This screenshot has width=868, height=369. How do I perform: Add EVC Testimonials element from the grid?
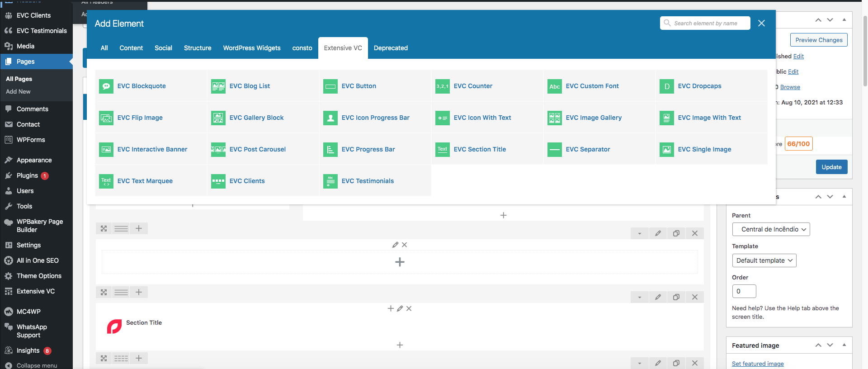(375, 181)
